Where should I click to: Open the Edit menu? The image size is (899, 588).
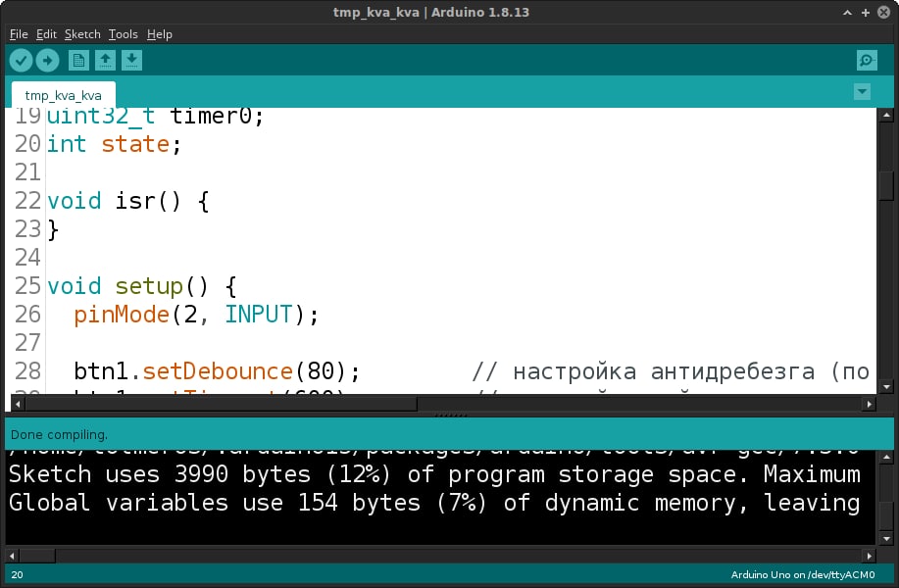(46, 34)
